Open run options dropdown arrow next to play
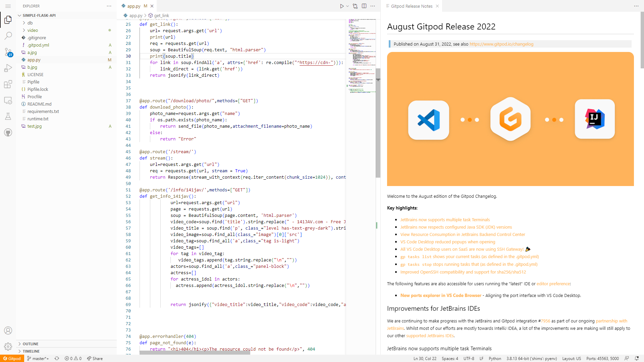The height and width of the screenshot is (362, 644). click(347, 6)
